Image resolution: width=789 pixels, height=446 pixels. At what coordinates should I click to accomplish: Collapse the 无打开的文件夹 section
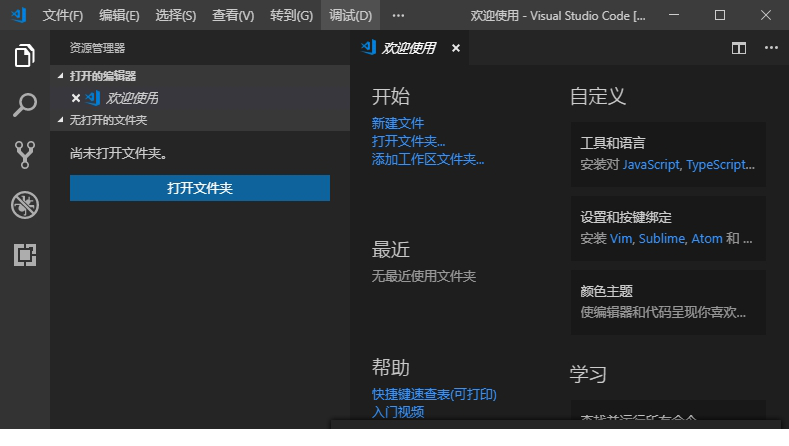tap(60, 120)
